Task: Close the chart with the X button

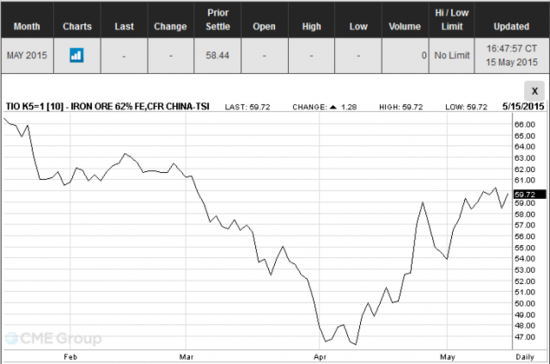Action: point(534,91)
